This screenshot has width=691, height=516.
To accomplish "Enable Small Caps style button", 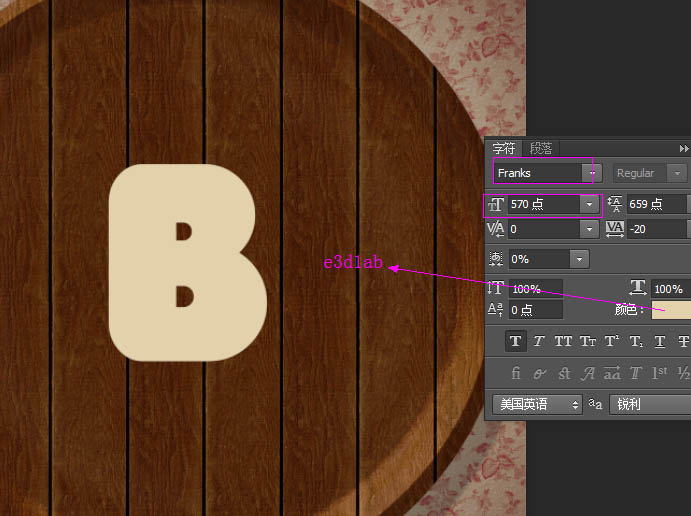I will (588, 341).
